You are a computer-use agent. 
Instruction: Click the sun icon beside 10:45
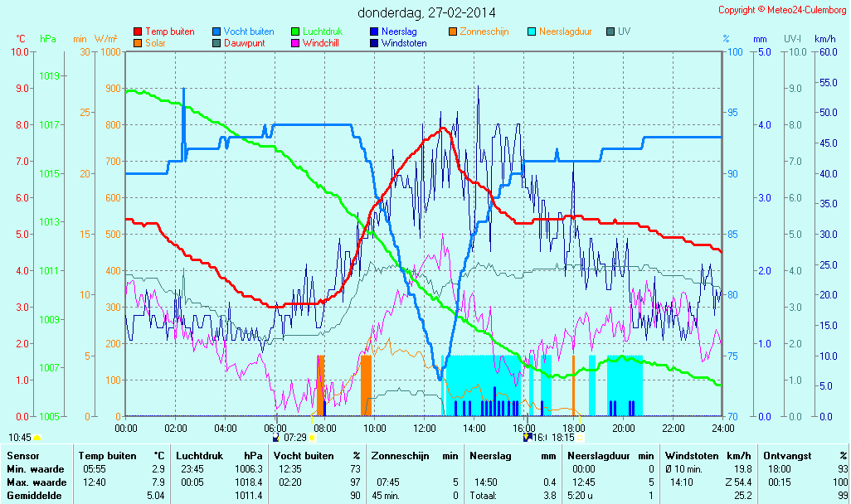click(37, 437)
